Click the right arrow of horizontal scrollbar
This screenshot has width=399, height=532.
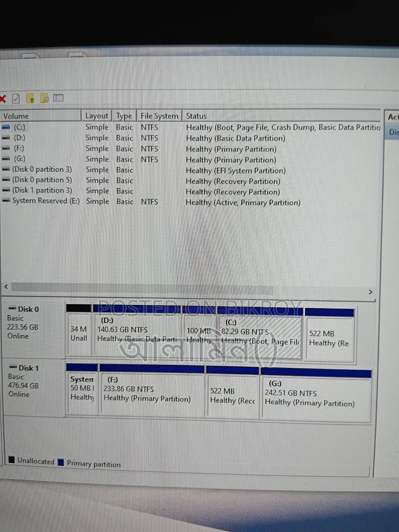[370, 292]
